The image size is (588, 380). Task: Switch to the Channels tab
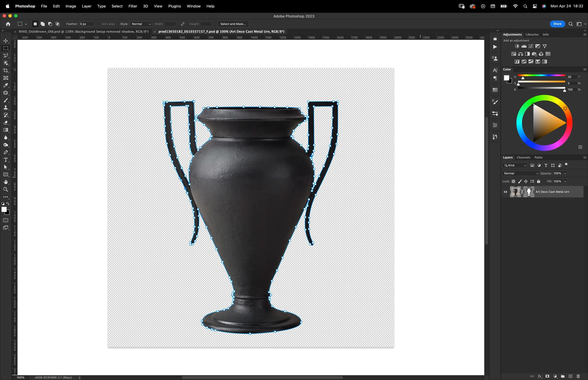[x=523, y=157]
